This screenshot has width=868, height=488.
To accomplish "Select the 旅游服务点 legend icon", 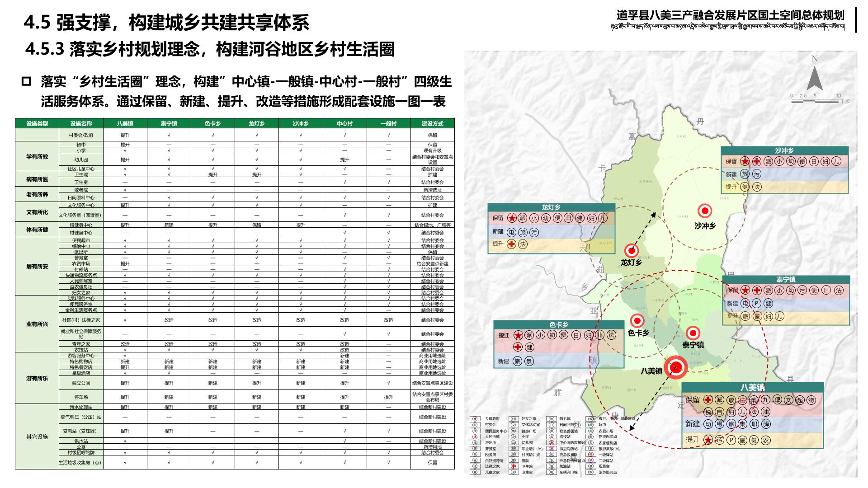I will tap(591, 472).
